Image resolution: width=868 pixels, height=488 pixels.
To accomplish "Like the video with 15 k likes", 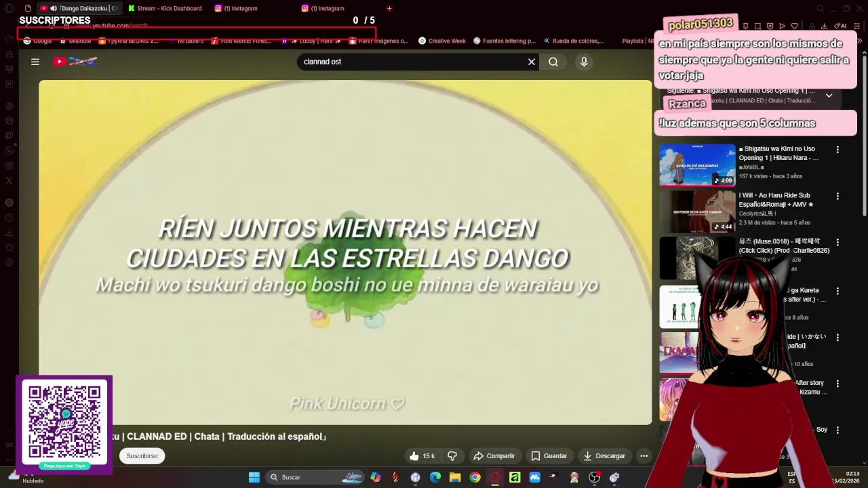I will click(x=422, y=456).
